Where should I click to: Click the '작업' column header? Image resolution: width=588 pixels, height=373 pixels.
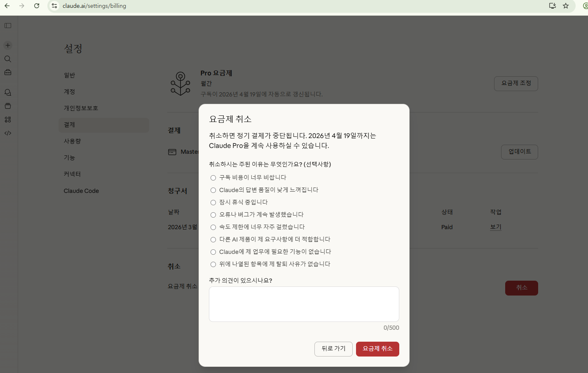(496, 212)
